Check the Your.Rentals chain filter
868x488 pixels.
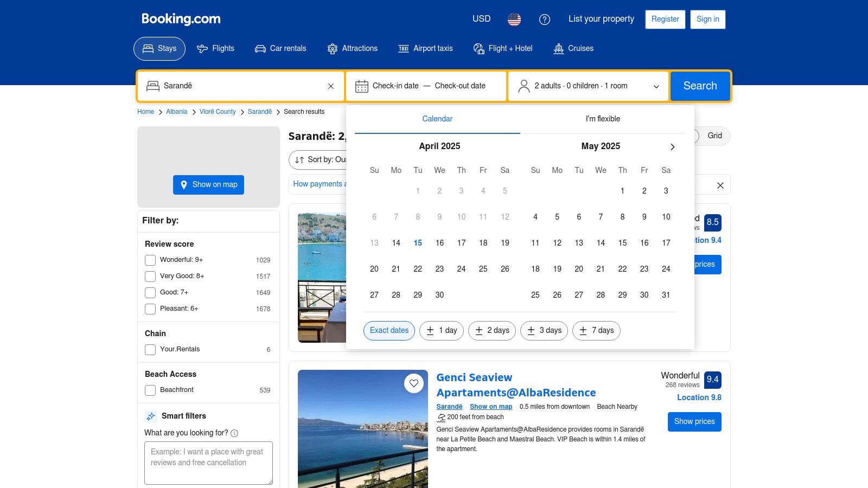click(150, 350)
